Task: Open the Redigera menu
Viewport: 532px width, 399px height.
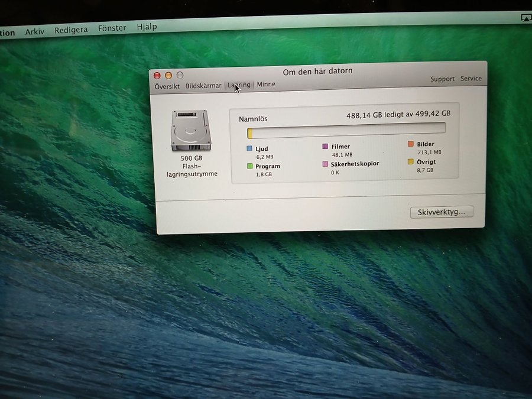Action: (71, 30)
